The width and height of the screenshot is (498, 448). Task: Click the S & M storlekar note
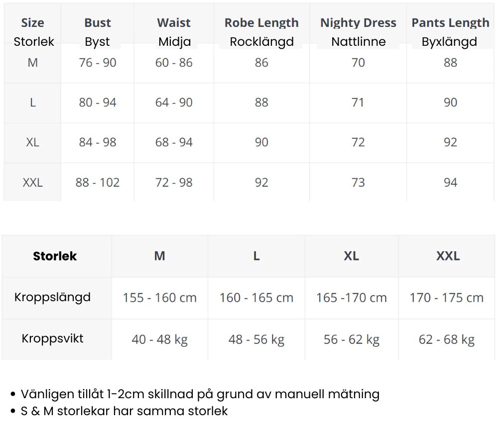coord(124,411)
